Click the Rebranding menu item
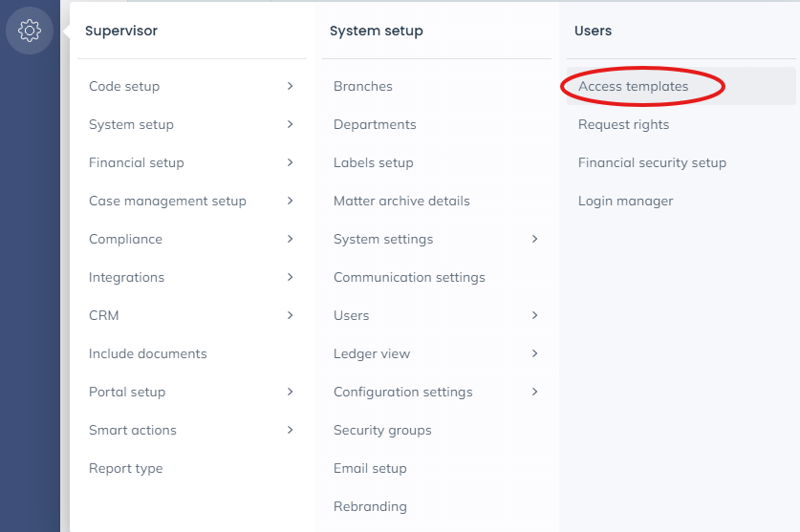Viewport: 800px width, 532px height. click(370, 506)
